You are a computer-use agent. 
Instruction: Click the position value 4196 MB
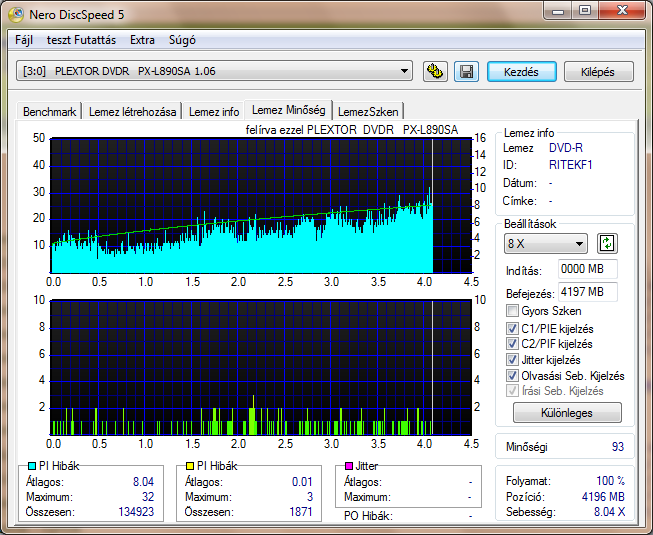click(x=603, y=497)
